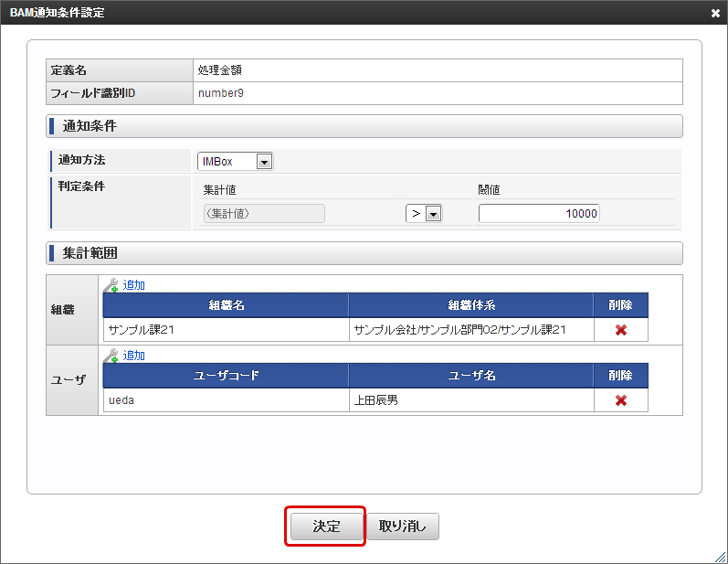Click the 定義名 label cell

[x=120, y=70]
